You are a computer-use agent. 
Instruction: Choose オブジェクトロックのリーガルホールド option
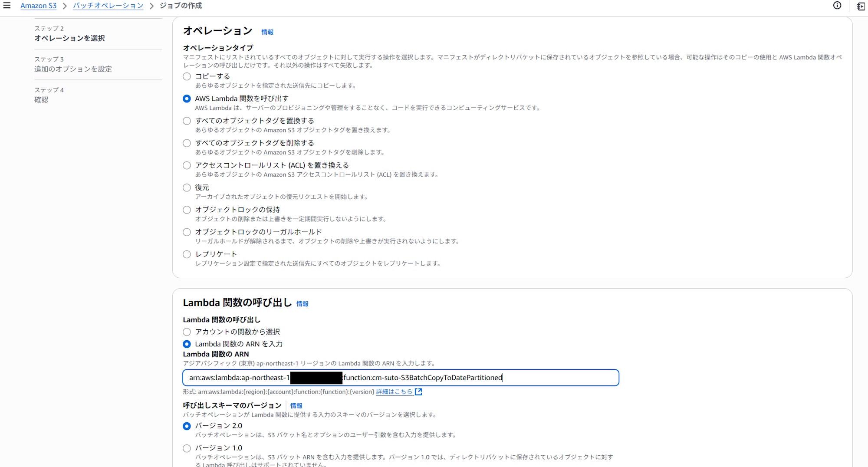(x=187, y=232)
